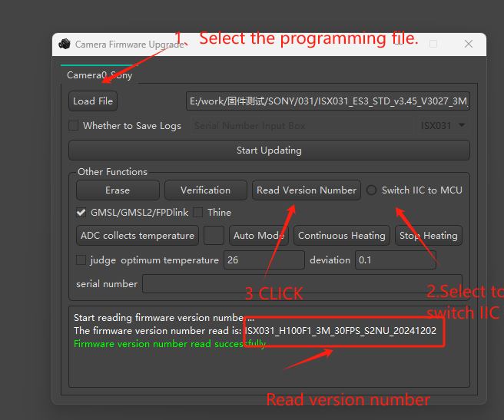The height and width of the screenshot is (420, 504).
Task: Click the serial number text field
Action: tap(302, 284)
